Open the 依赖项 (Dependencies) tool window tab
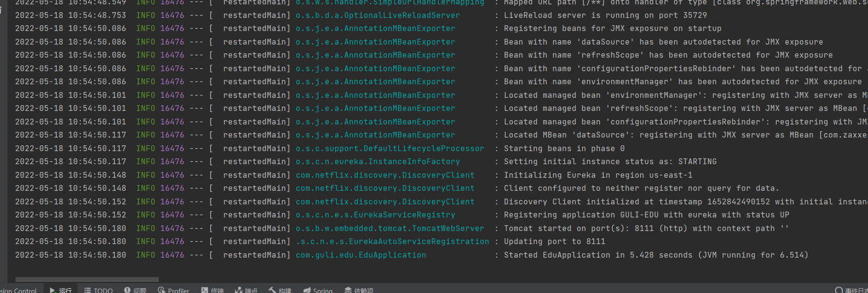This screenshot has width=868, height=293. (x=359, y=290)
